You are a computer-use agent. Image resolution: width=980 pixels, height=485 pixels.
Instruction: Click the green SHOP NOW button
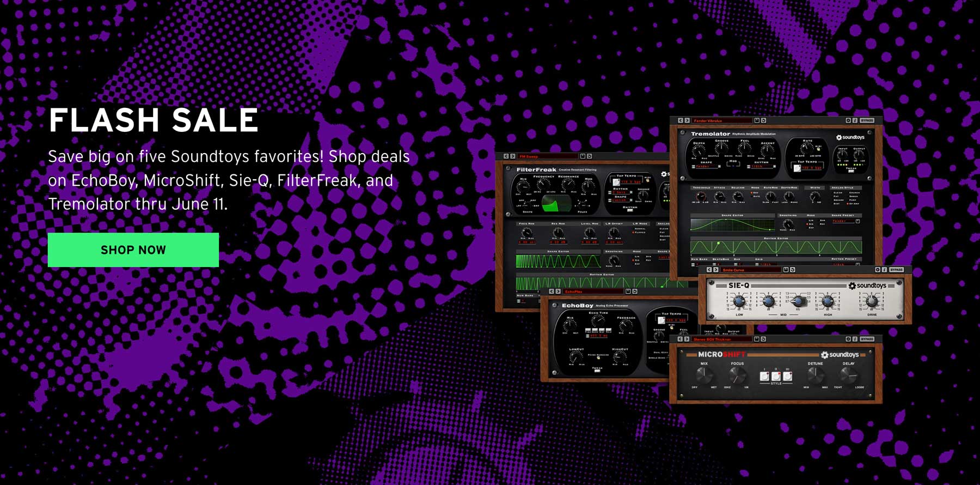point(133,250)
